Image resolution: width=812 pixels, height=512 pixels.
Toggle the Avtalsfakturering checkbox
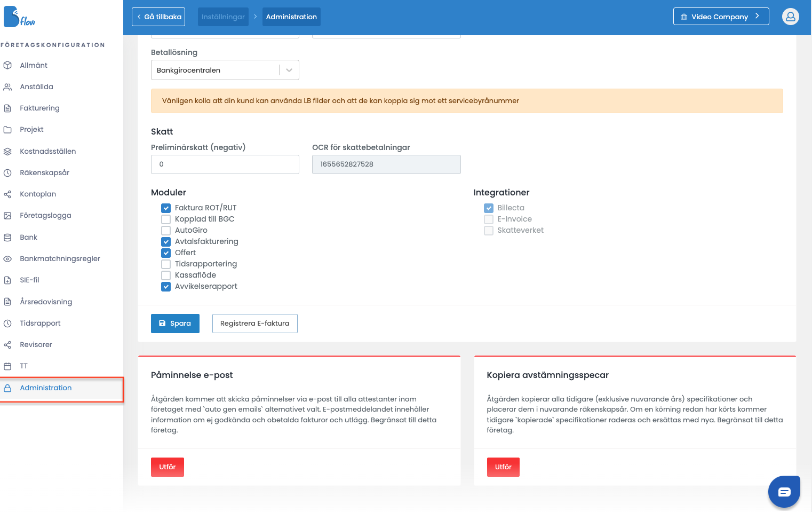(x=166, y=242)
